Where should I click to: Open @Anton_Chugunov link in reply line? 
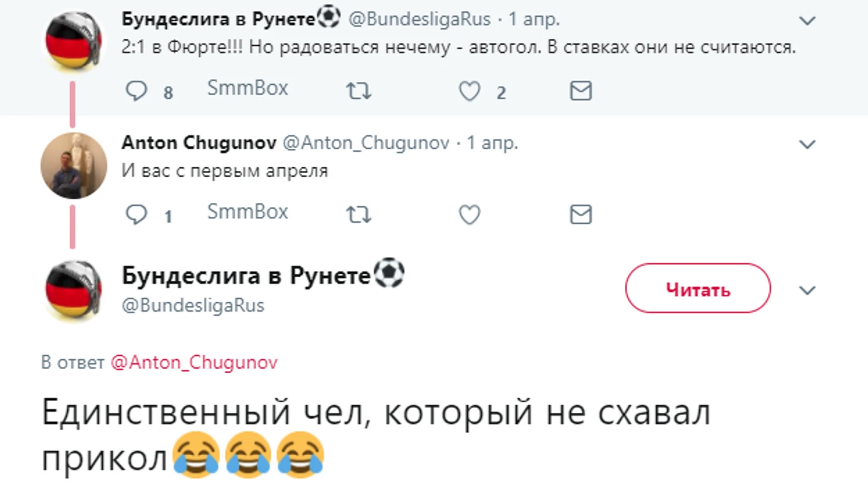click(194, 362)
